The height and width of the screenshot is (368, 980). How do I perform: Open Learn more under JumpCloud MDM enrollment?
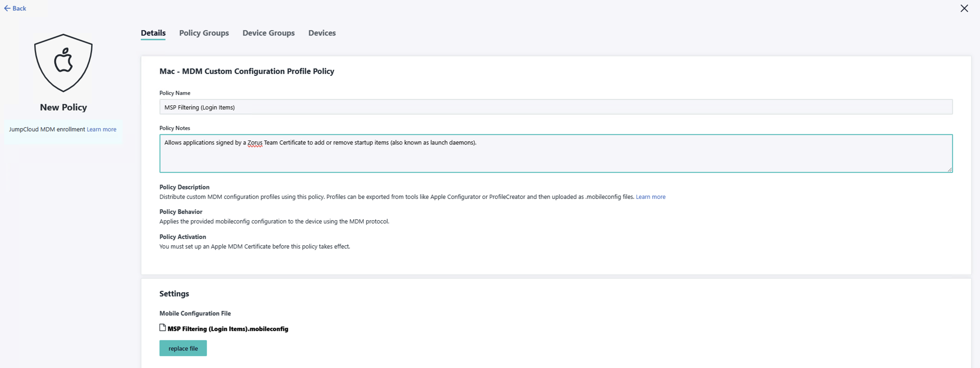102,130
